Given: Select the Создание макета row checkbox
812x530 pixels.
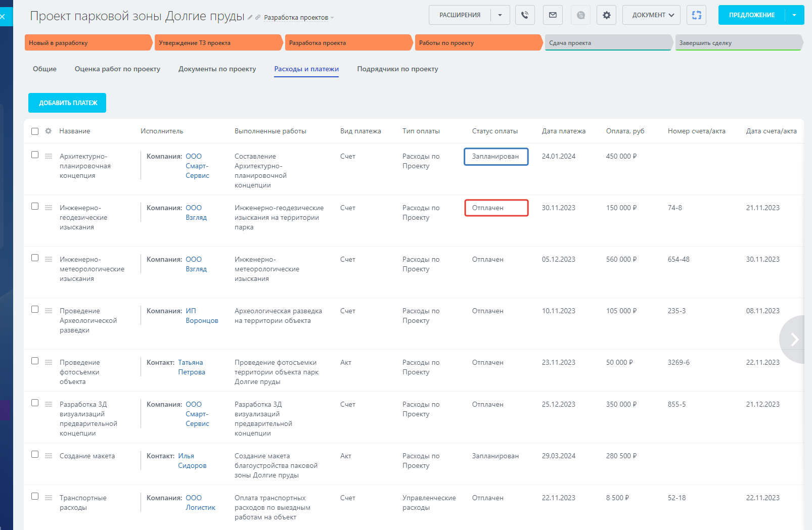Looking at the screenshot, I should point(35,454).
